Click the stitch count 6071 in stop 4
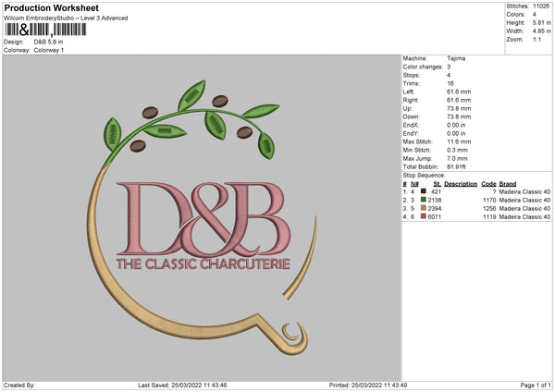This screenshot has width=555, height=392. click(435, 217)
